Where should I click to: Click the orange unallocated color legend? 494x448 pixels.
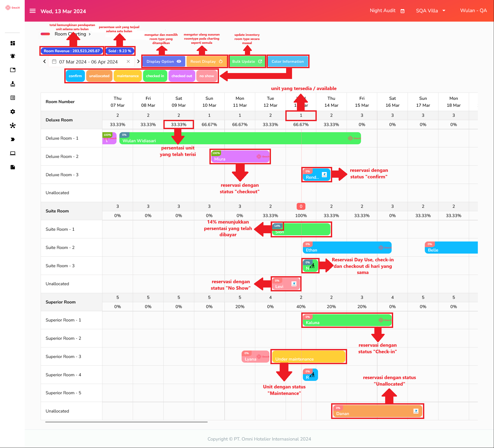tap(99, 76)
